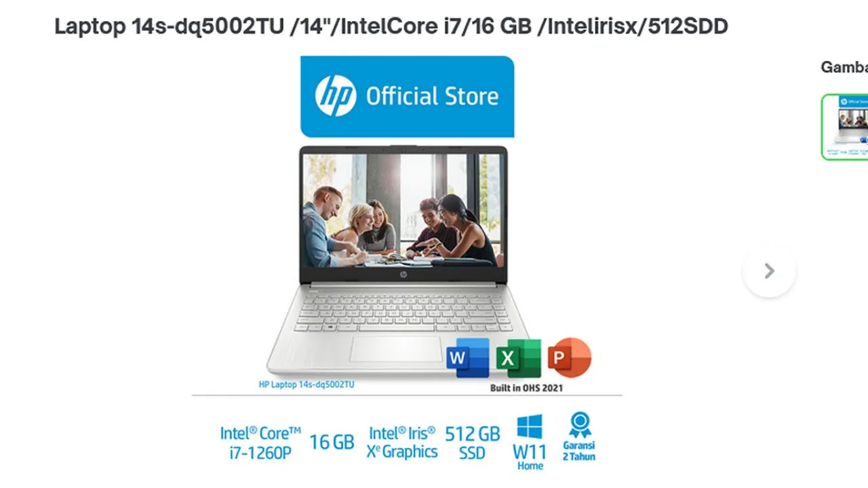
Task: Click the HP Laptop 14s-dq5002TU caption text
Action: [x=307, y=384]
